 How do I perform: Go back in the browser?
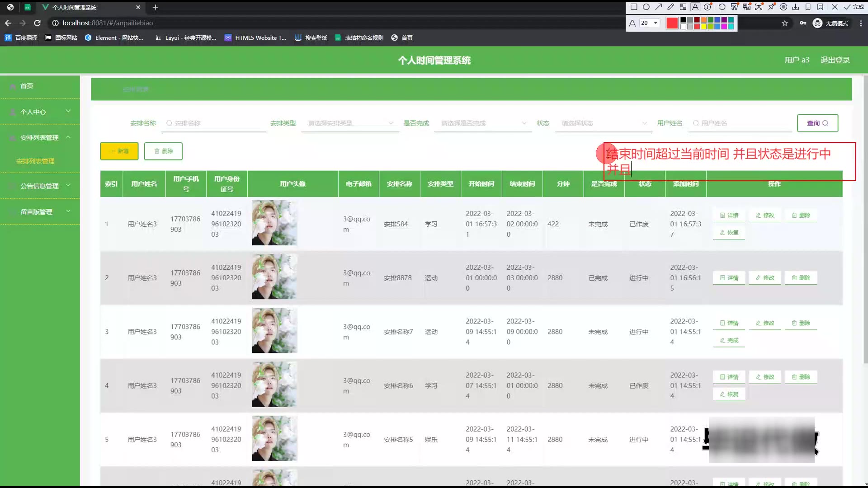coord(8,23)
